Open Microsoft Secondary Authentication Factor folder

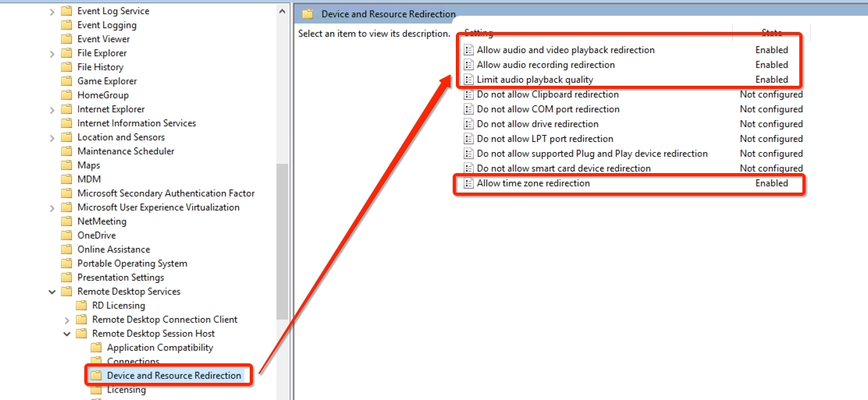tap(165, 193)
